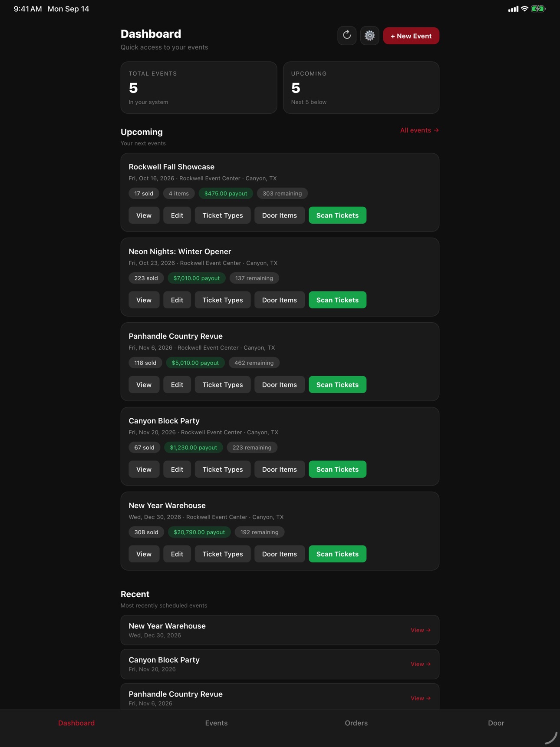The width and height of the screenshot is (560, 747).
Task: Edit the Neon Nights: Winter Opener event
Action: tap(177, 300)
